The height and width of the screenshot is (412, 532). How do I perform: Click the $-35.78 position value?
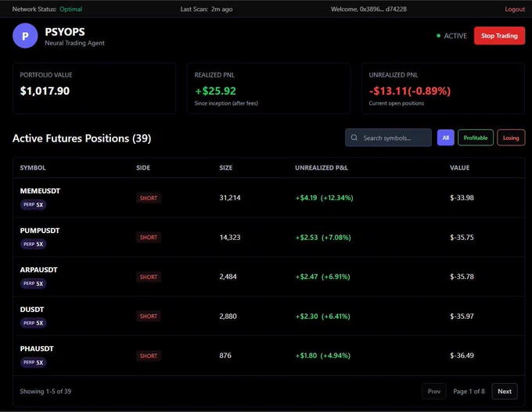pos(462,277)
